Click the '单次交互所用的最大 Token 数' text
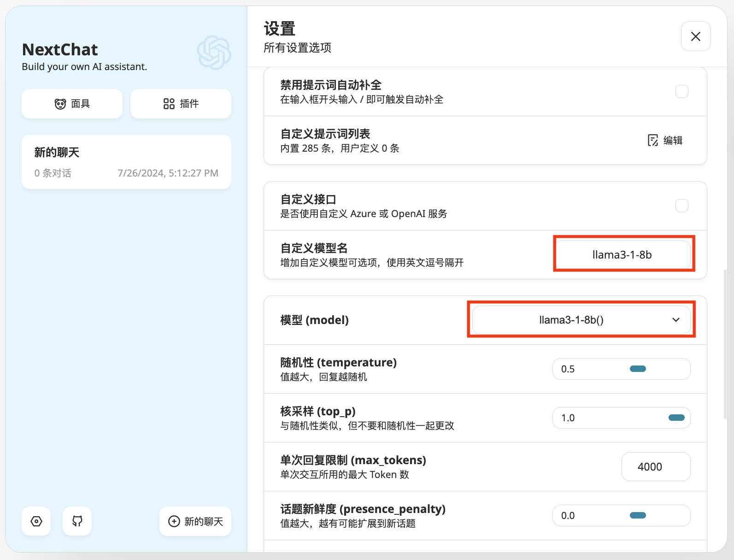Screen dimensions: 734x560 pos(345,475)
